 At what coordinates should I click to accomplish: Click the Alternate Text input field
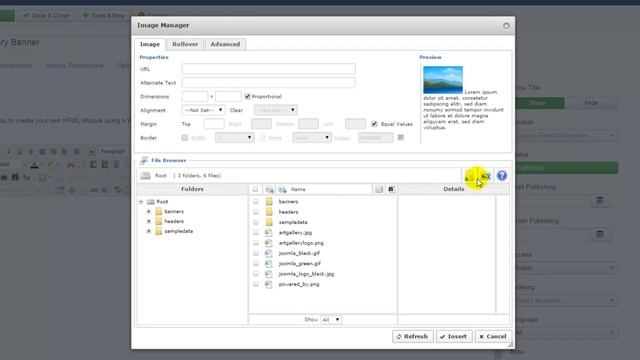click(x=269, y=82)
